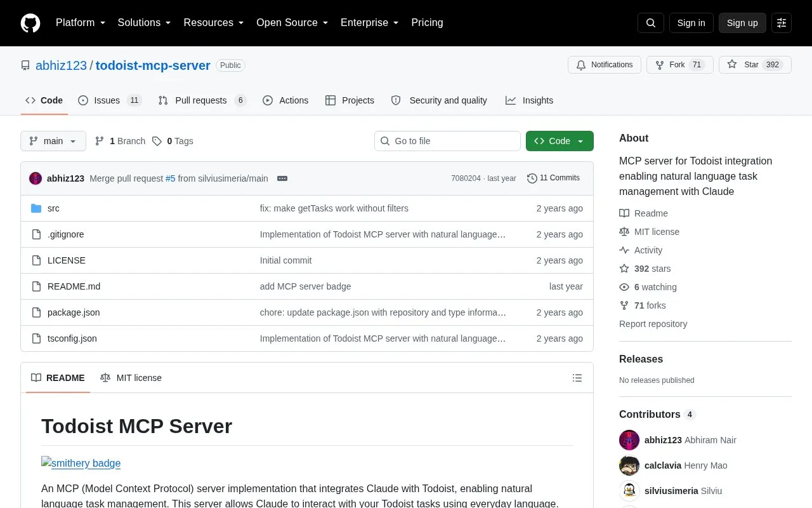The width and height of the screenshot is (812, 508).
Task: Fork the repository
Action: click(679, 65)
